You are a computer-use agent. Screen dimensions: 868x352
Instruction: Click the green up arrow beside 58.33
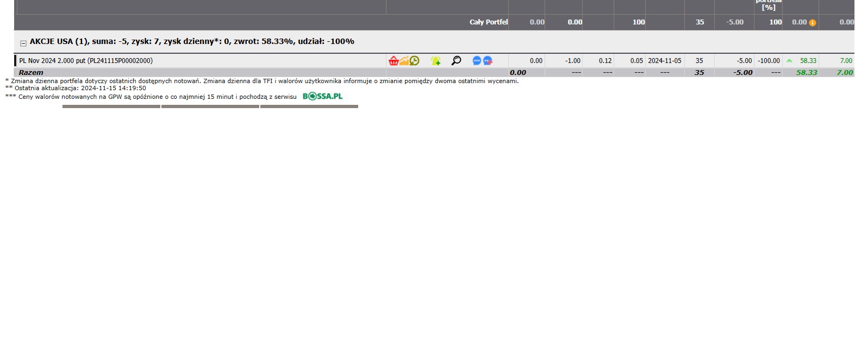[789, 61]
